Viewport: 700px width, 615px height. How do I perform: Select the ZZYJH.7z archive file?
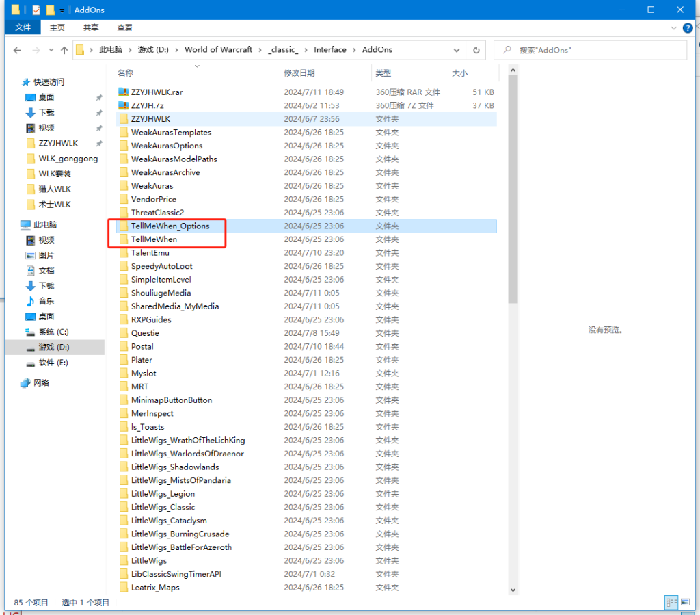(147, 105)
